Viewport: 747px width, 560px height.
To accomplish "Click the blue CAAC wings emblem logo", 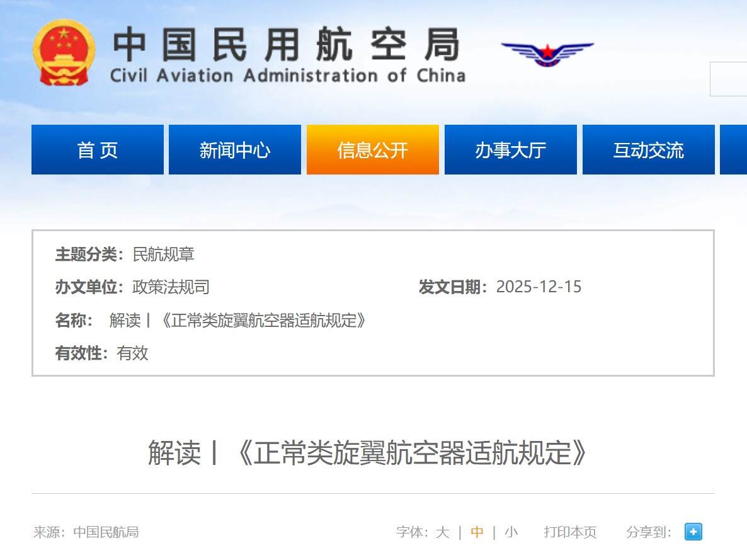I will point(547,55).
